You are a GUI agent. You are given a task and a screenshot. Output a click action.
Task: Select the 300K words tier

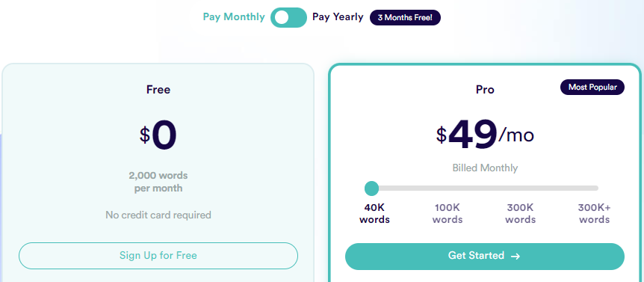click(521, 213)
